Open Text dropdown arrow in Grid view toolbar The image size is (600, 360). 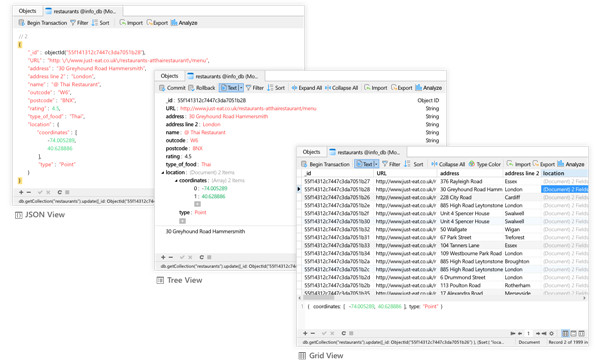pyautogui.click(x=376, y=164)
